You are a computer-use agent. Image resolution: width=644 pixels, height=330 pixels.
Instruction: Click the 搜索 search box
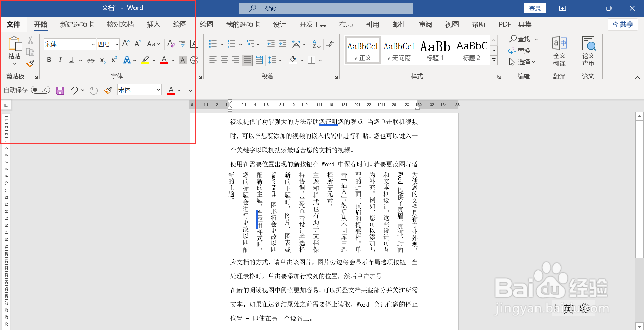coord(326,8)
